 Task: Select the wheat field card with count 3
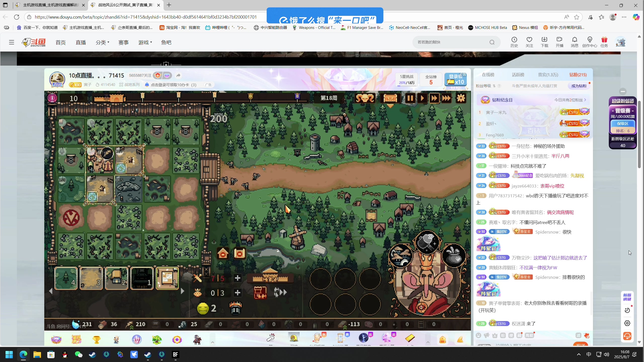(91, 279)
